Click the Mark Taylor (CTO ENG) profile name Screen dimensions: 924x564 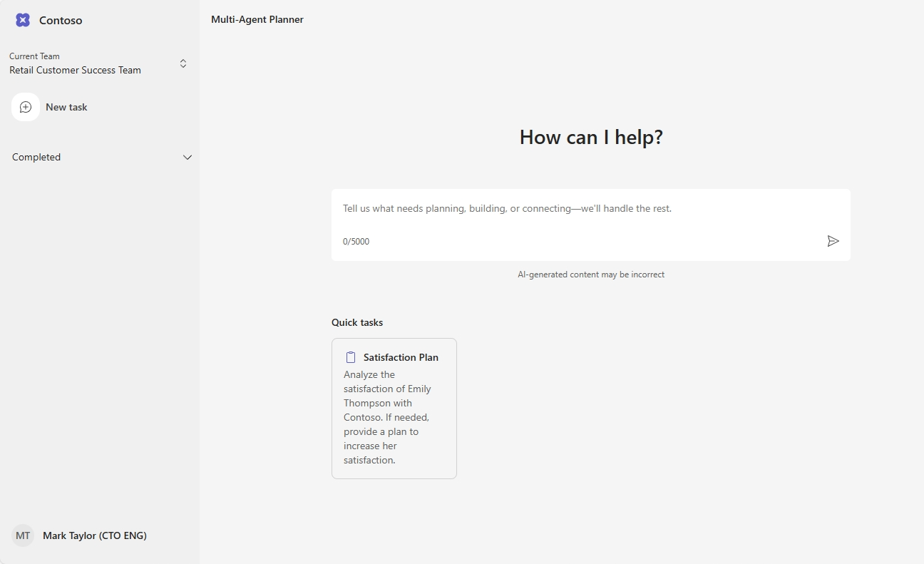(95, 535)
